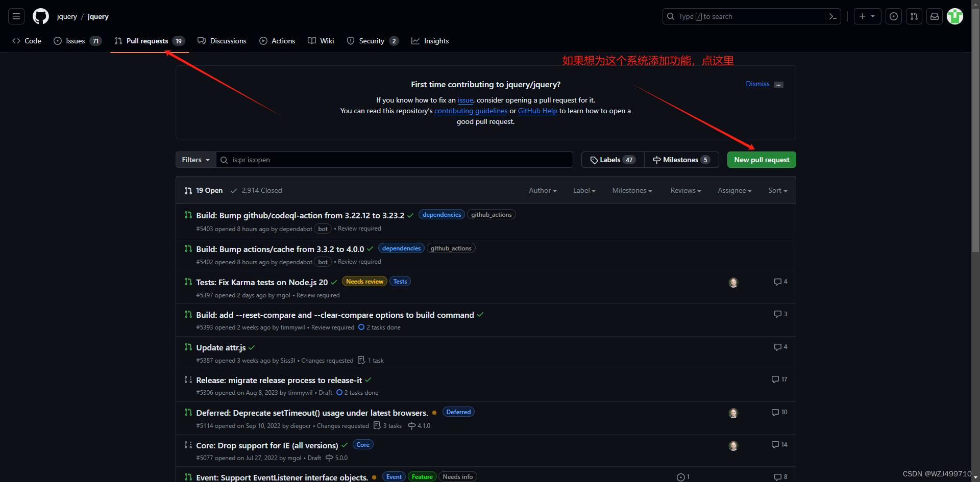Show the 19 Open pull requests

point(204,190)
